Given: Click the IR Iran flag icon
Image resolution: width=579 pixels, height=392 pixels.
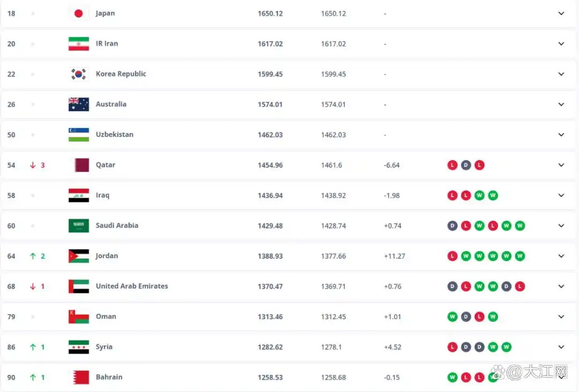Looking at the screenshot, I should (x=79, y=44).
